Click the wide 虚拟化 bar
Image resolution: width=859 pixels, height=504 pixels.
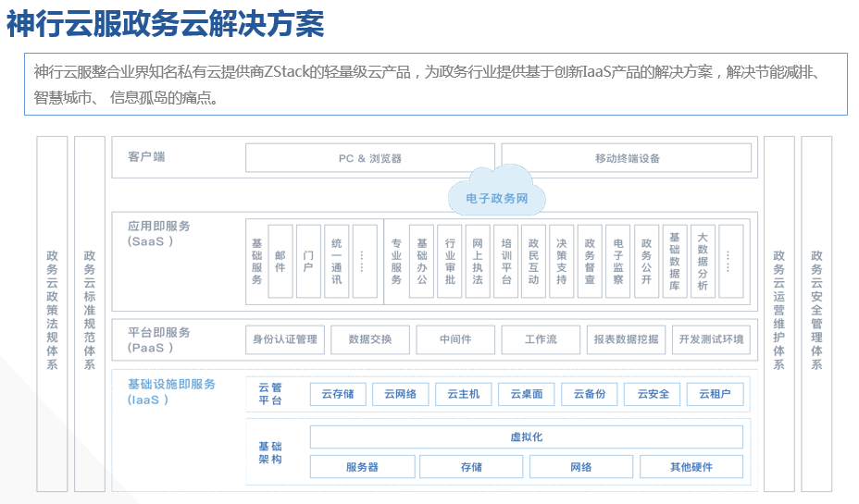(526, 436)
